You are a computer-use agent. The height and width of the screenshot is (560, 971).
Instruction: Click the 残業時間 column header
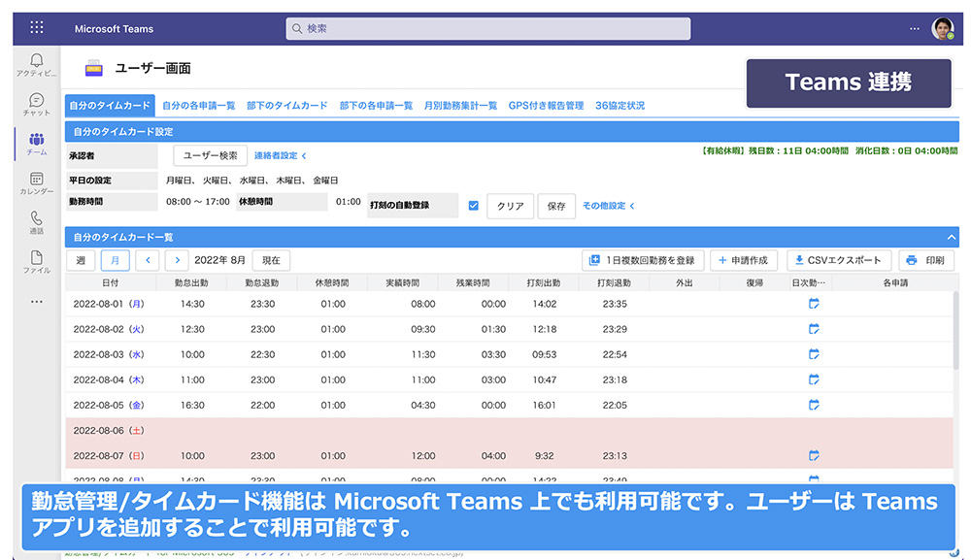pos(473,282)
